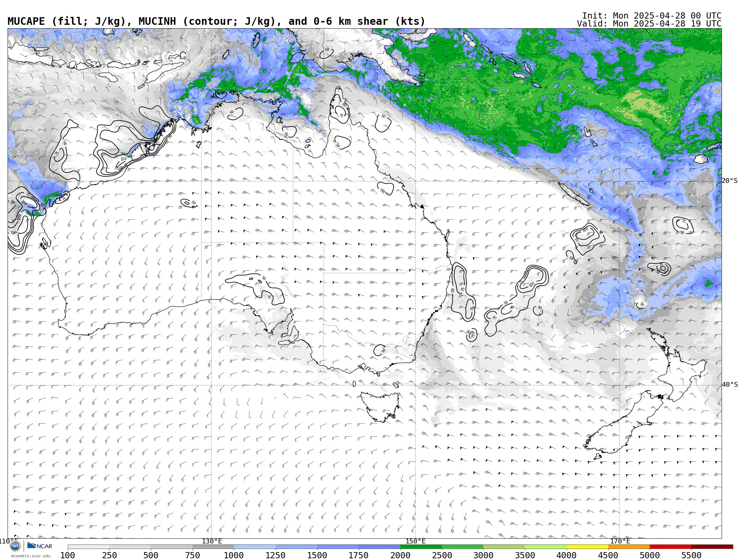The image size is (744, 560).
Task: Click Tasmania island on the map
Action: [x=381, y=406]
